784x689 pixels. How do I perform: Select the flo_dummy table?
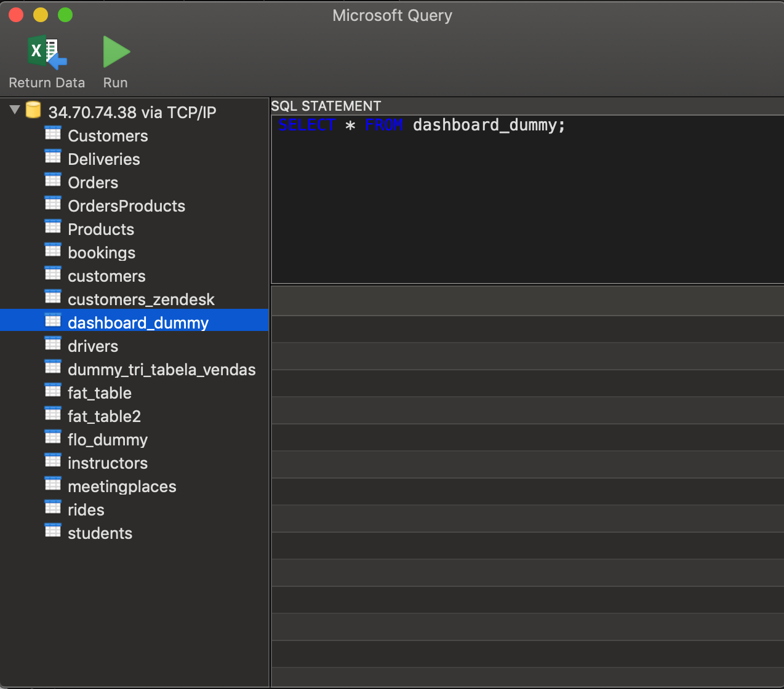tap(108, 439)
